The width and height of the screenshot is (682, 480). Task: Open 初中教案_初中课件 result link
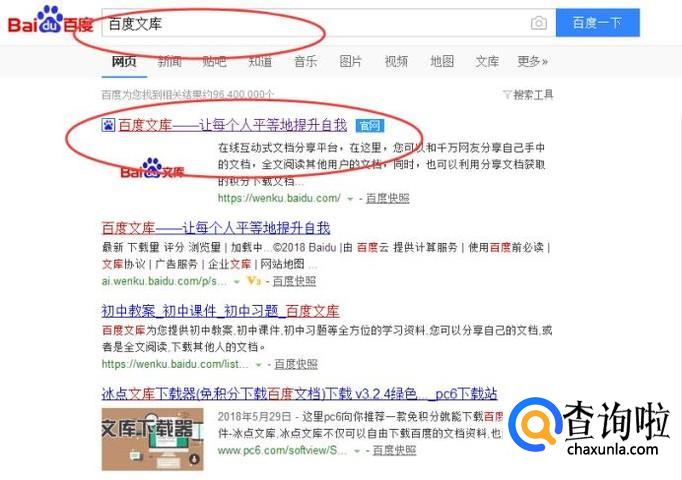tap(221, 311)
